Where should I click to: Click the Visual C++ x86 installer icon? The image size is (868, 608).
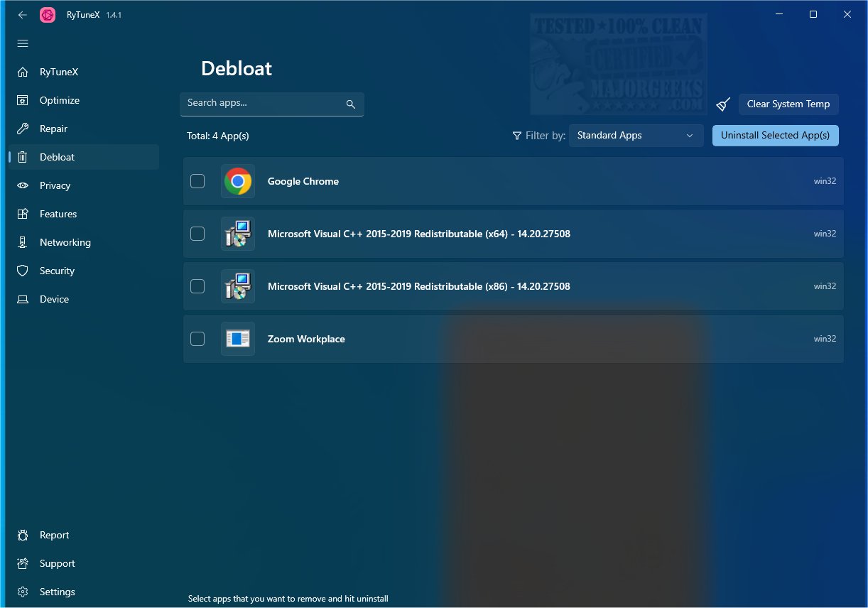(x=238, y=286)
